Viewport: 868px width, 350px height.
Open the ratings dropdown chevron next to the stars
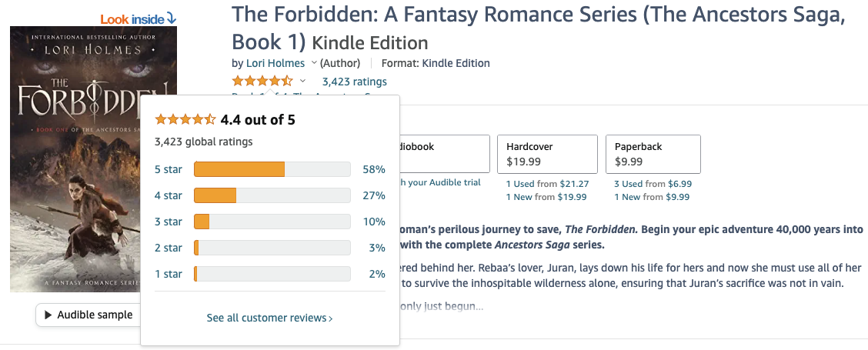[302, 82]
